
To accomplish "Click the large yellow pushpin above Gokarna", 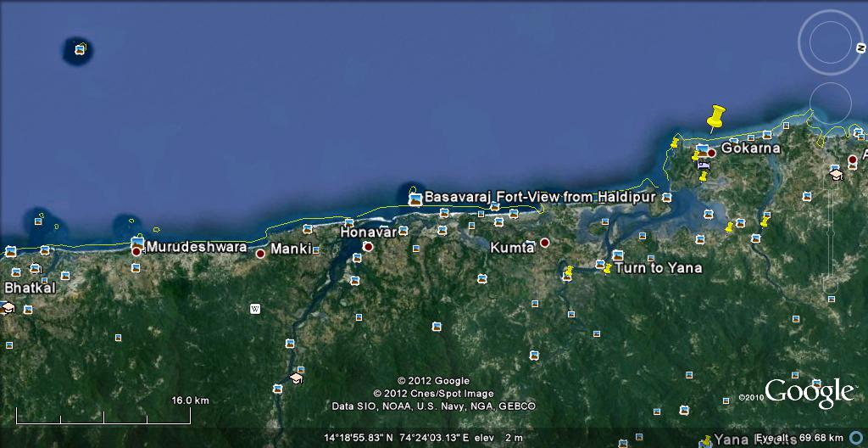I will click(x=716, y=117).
